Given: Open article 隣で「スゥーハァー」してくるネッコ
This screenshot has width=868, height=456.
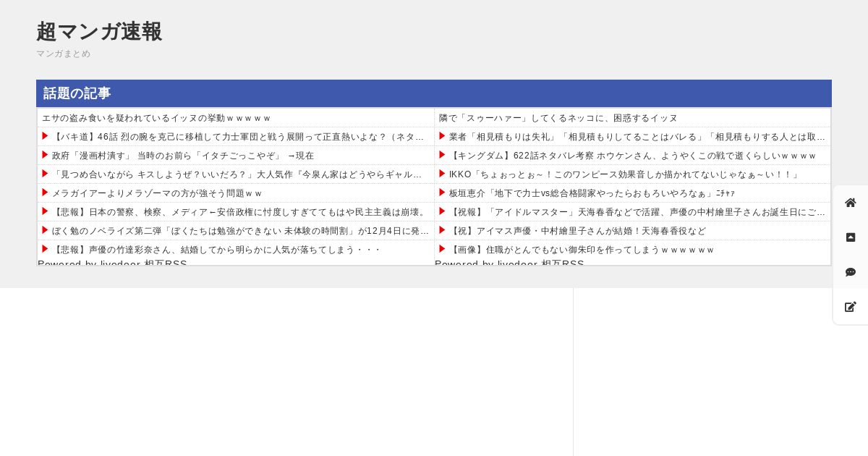Looking at the screenshot, I should [558, 118].
